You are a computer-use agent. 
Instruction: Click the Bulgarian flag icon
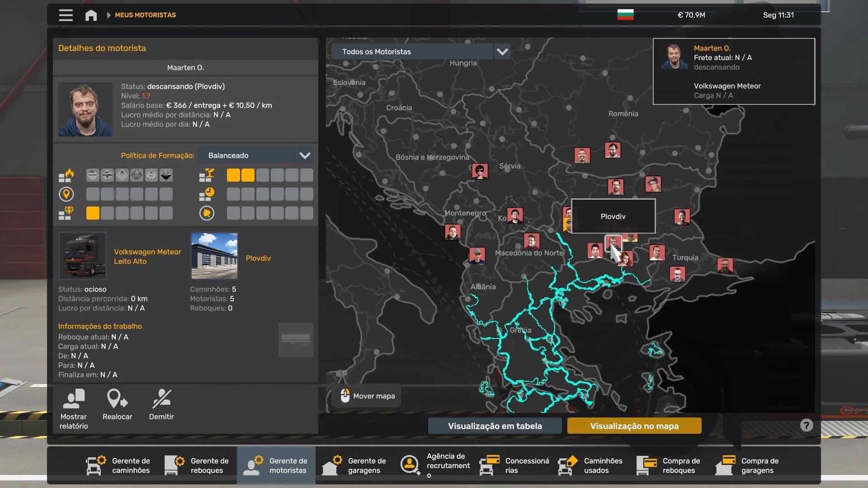pos(625,15)
